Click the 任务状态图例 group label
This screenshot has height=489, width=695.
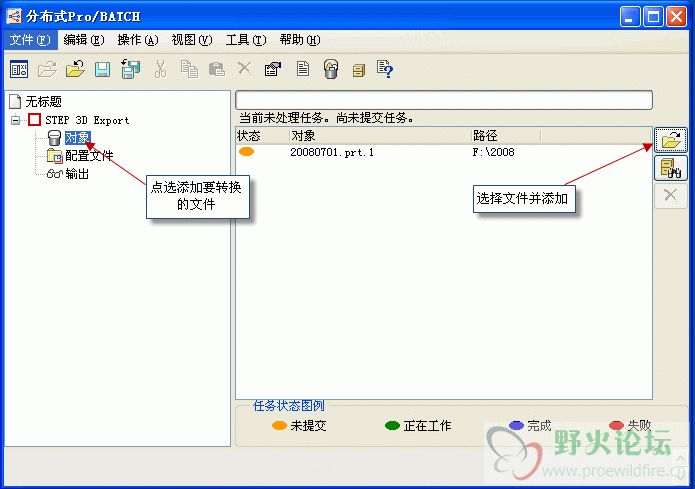289,406
